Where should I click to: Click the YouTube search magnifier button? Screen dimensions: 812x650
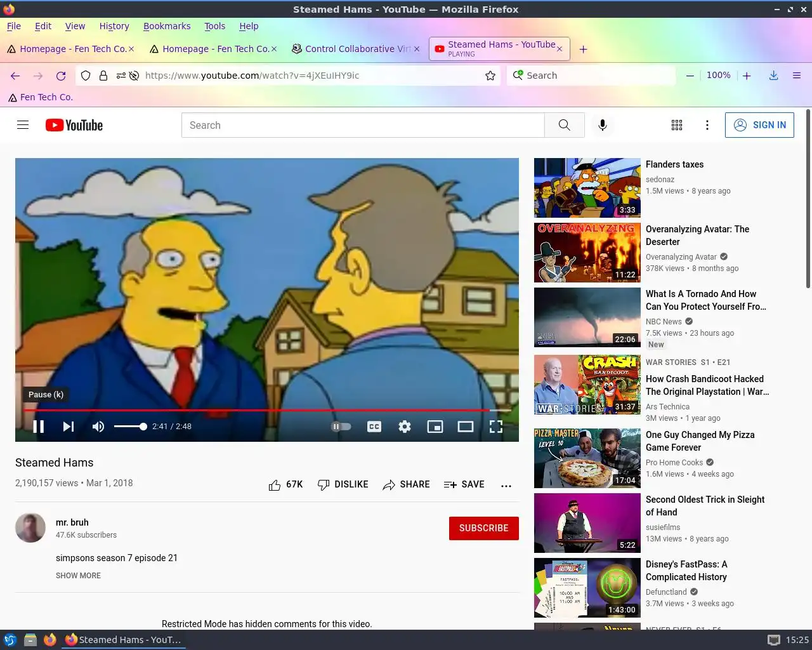point(564,125)
